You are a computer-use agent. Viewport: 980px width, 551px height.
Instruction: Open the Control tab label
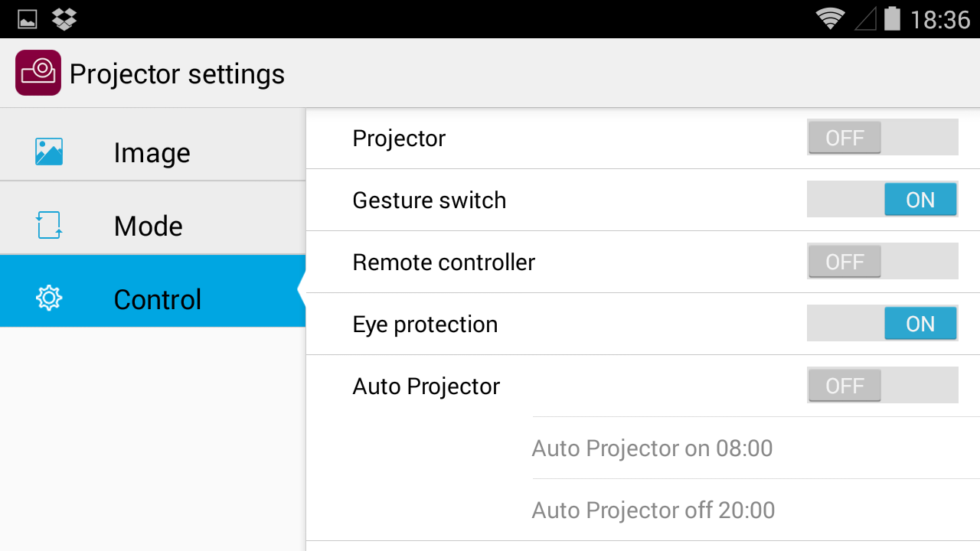[157, 299]
